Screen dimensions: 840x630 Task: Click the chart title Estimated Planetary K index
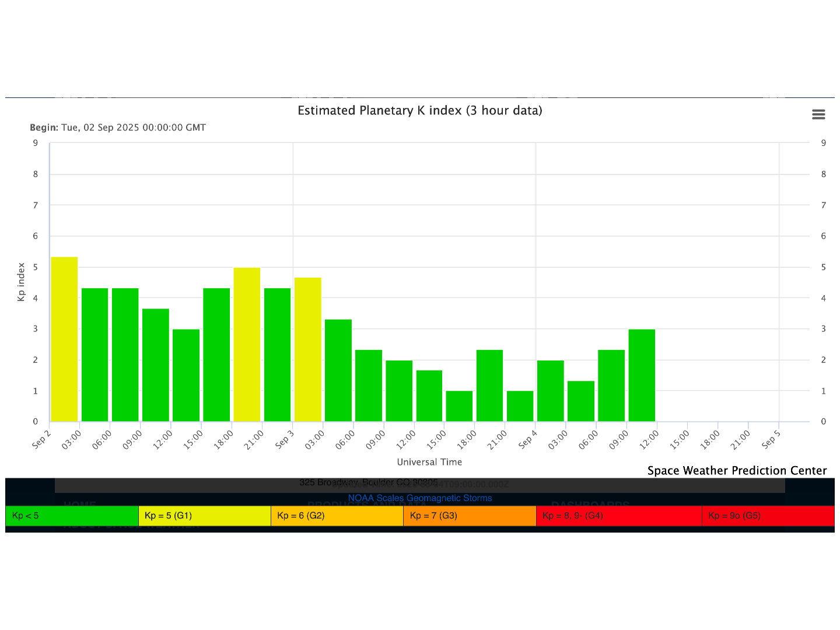point(420,110)
